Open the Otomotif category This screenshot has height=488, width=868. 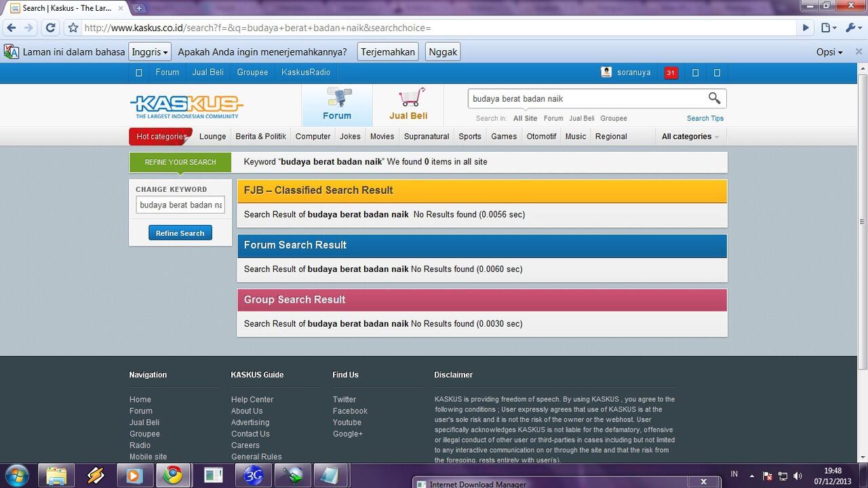541,136
